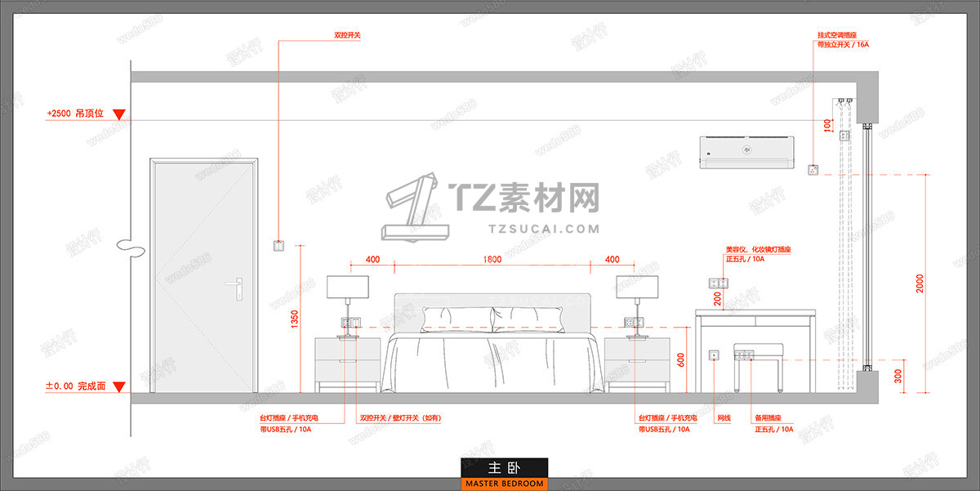Click the 200 dimension above the dressing table
980x491 pixels.
click(x=717, y=299)
